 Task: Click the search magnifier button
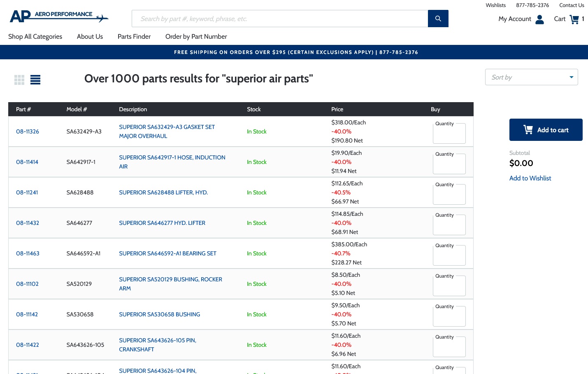pos(438,19)
